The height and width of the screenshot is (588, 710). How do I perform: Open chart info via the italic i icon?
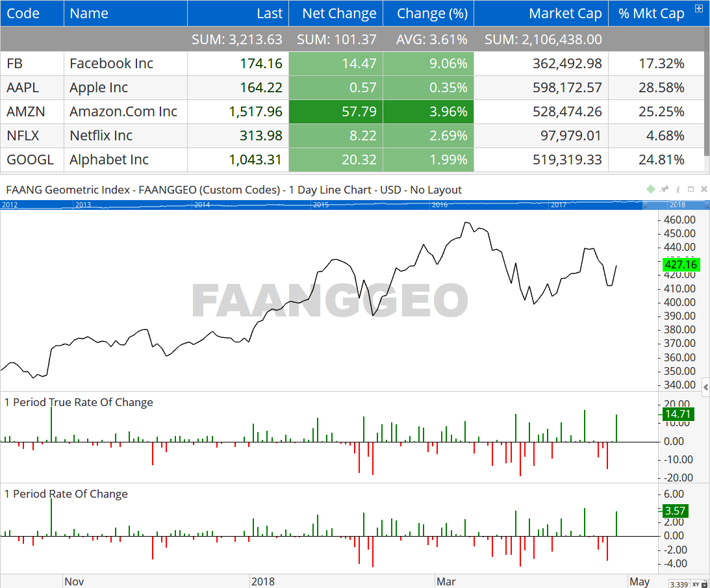678,189
